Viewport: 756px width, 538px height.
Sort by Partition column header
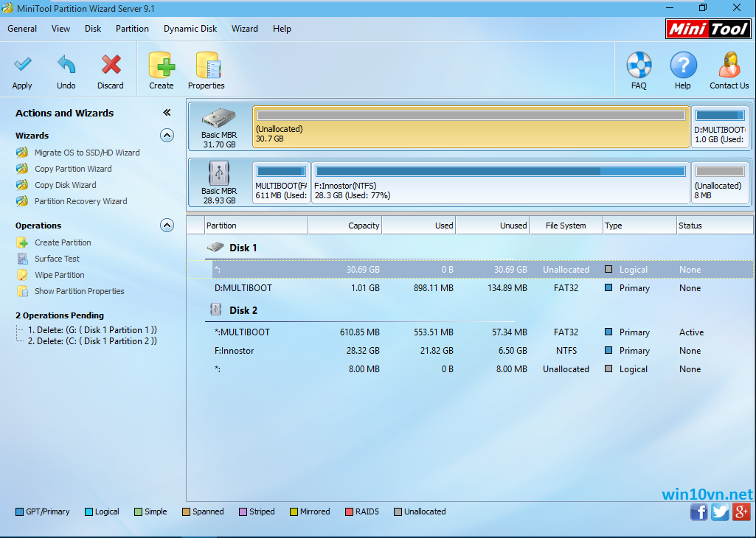pos(256,226)
